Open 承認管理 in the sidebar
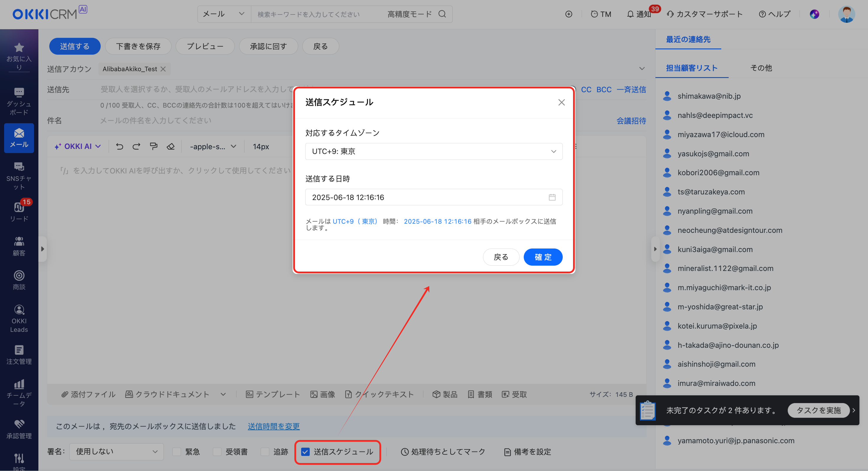The image size is (868, 471). pos(19,429)
